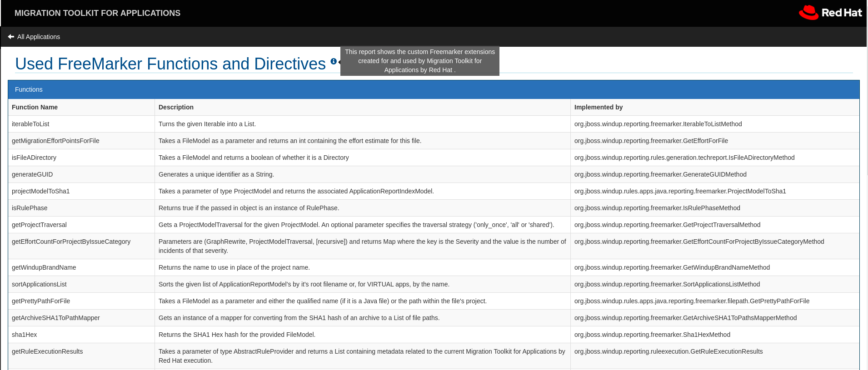Image resolution: width=868 pixels, height=370 pixels.
Task: Select the getPrettyPathForFile function name
Action: (x=41, y=301)
